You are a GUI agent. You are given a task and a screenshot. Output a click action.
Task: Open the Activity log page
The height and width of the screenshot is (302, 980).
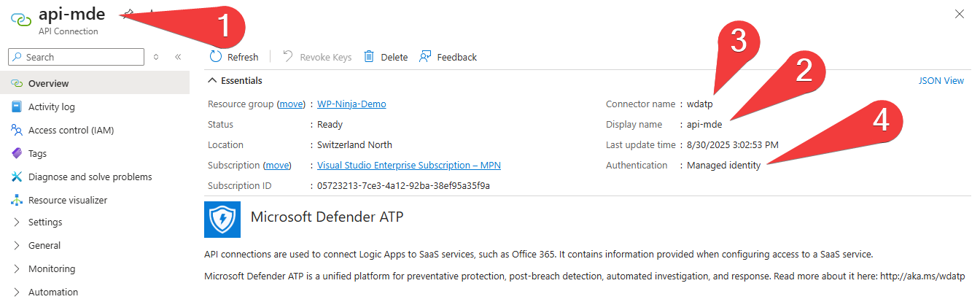[x=51, y=107]
